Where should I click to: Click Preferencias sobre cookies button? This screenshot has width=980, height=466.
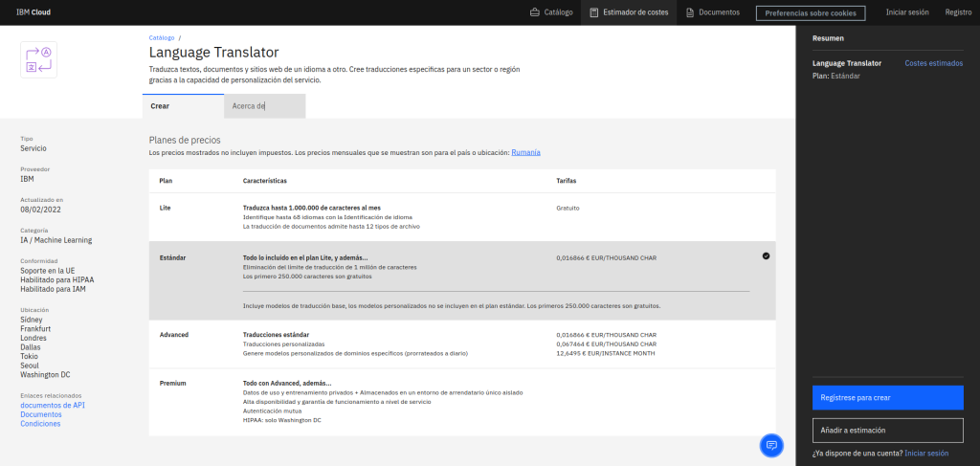(810, 13)
